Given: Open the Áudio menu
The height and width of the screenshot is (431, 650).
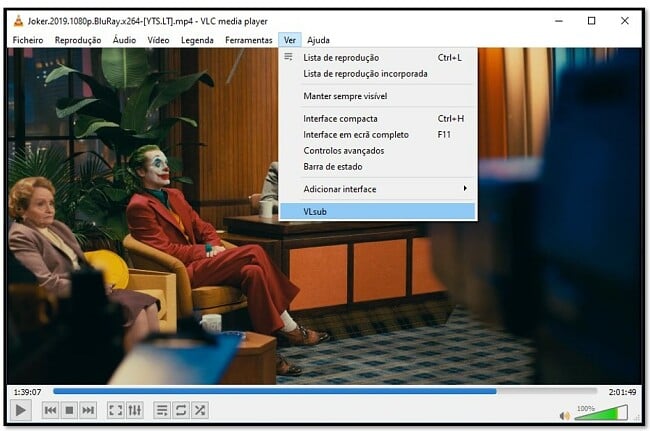Looking at the screenshot, I should [x=124, y=40].
